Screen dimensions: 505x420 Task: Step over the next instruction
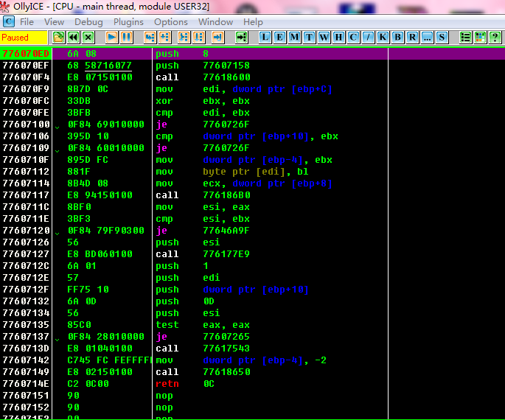coord(164,38)
